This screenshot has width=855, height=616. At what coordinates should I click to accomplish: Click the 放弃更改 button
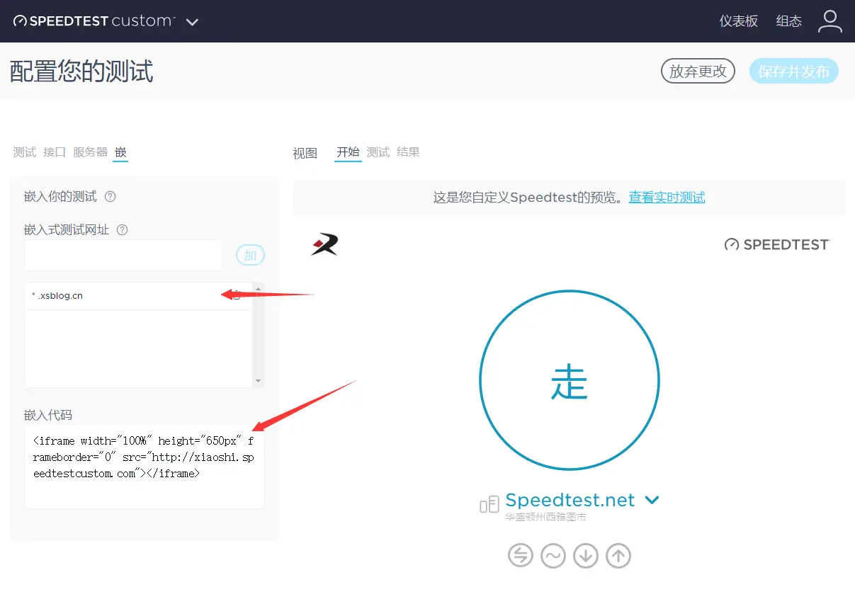(x=698, y=71)
